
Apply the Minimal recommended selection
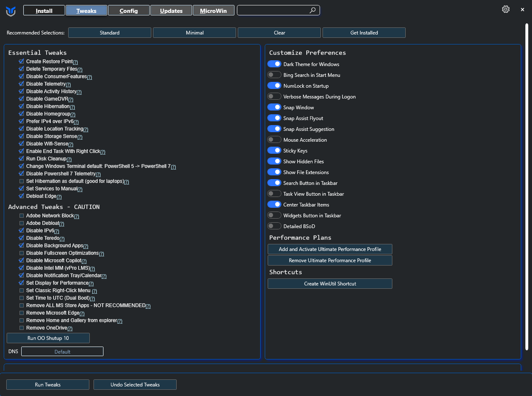[195, 33]
